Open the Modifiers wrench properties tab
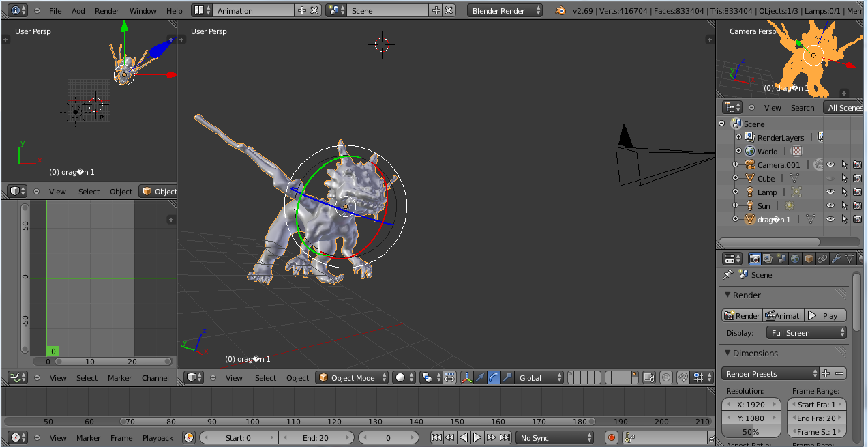 click(836, 259)
